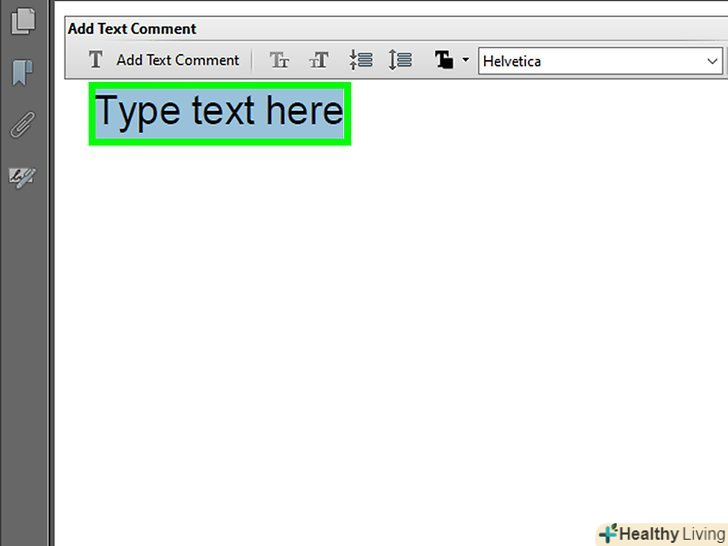Expand the text color dropdown arrow
728x546 pixels.
(465, 60)
